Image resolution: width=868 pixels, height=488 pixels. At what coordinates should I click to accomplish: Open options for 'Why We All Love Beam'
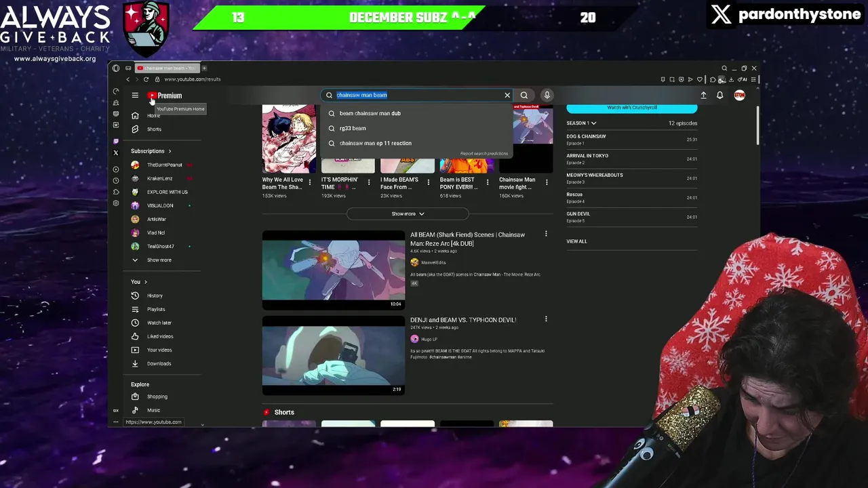point(310,182)
